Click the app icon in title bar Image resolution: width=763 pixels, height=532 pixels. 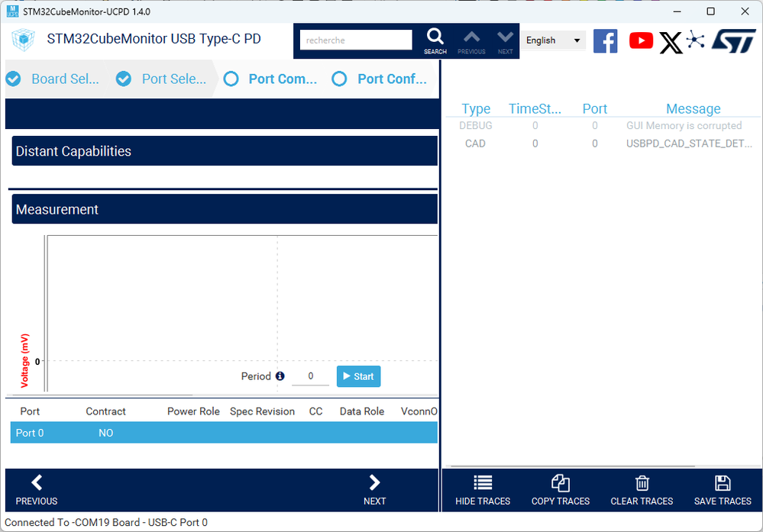pyautogui.click(x=13, y=11)
